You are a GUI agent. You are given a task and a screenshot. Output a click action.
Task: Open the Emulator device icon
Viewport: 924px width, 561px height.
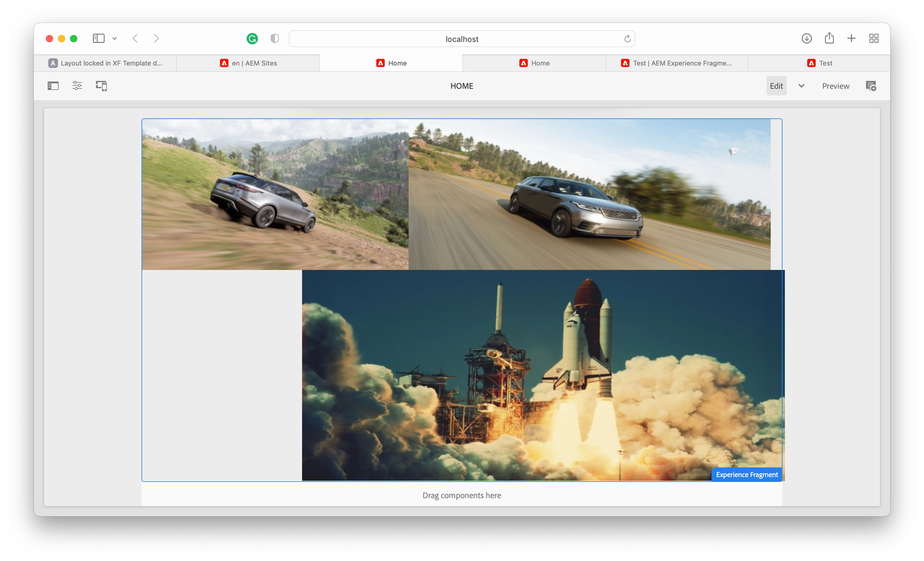101,86
